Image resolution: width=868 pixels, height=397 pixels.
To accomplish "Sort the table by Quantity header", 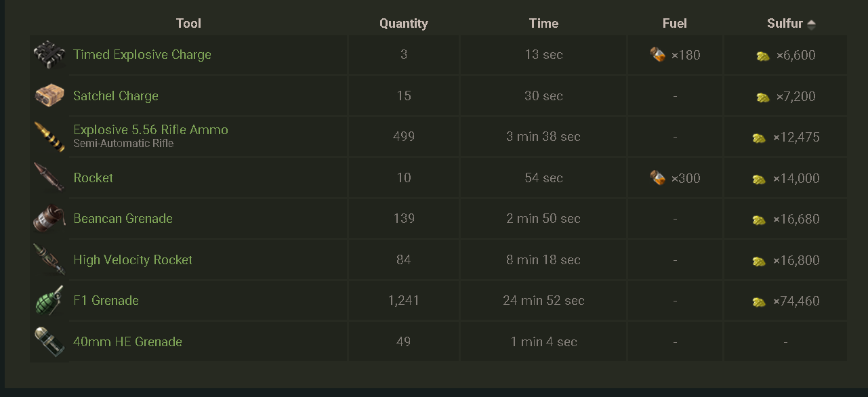I will tap(403, 24).
